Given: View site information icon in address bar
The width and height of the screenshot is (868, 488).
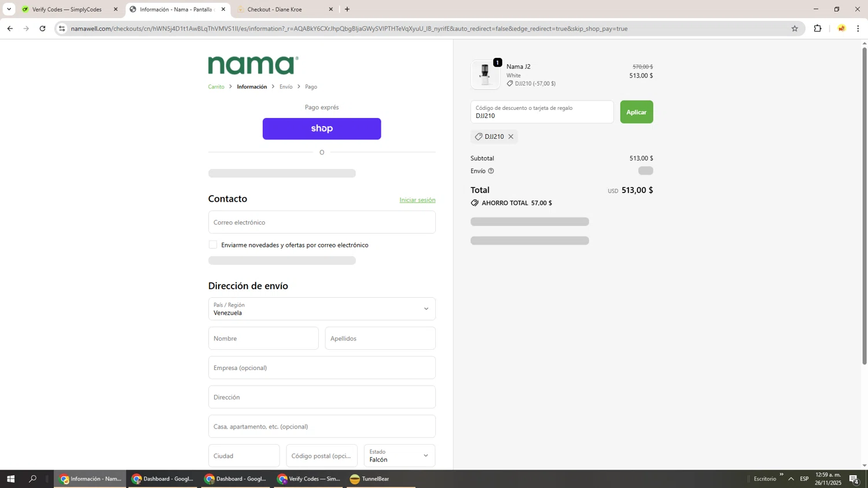Looking at the screenshot, I should tap(62, 28).
